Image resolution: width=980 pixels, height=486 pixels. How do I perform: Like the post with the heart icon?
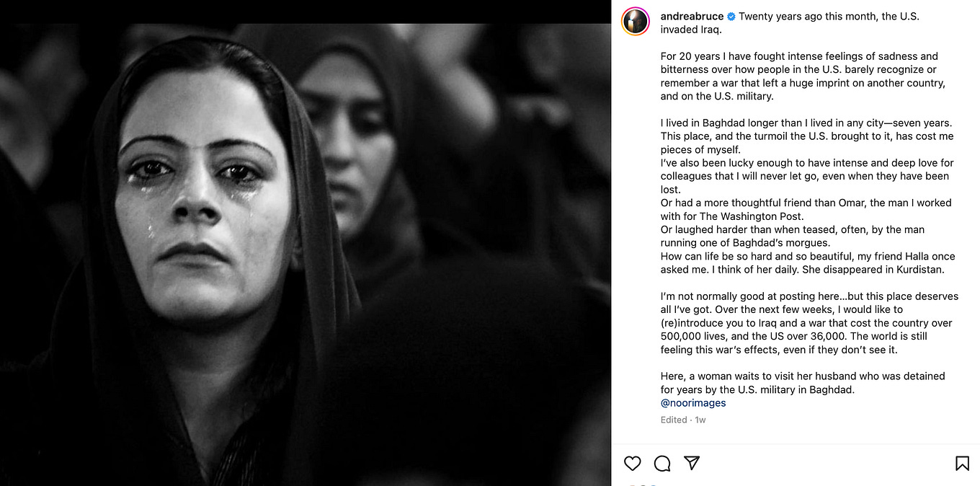632,463
